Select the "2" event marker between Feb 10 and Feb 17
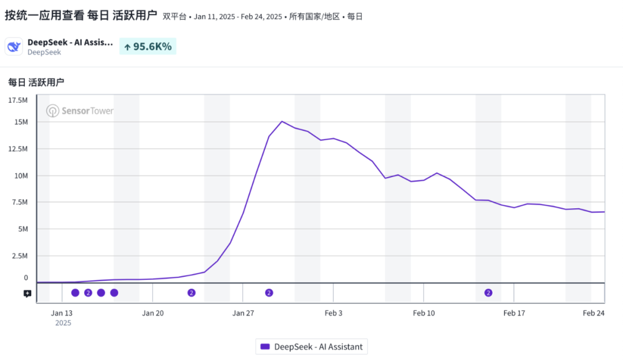623x364 pixels. click(x=489, y=292)
